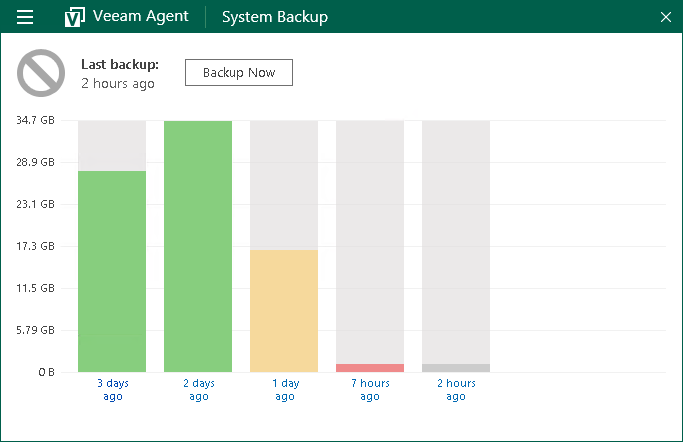This screenshot has height=442, width=683.
Task: Select the green bar for 3 days ago
Action: [112, 271]
